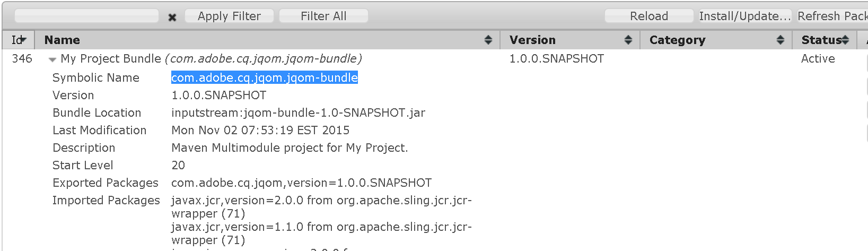The height and width of the screenshot is (251, 868).
Task: Clear the filter with the X icon
Action: (x=172, y=17)
